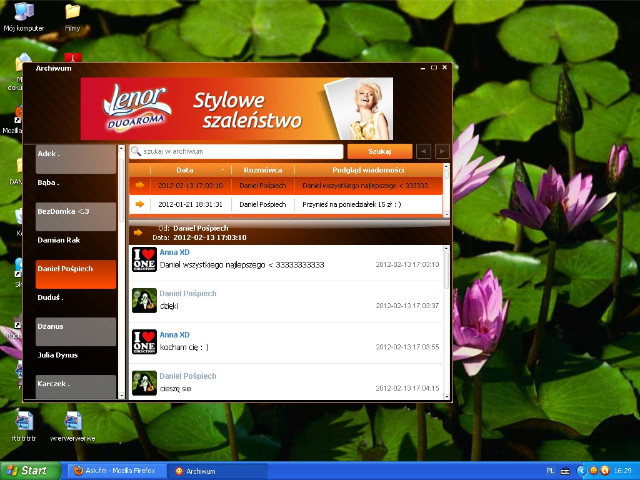Click the Rozmówca column header
The width and height of the screenshot is (640, 480).
pos(262,170)
